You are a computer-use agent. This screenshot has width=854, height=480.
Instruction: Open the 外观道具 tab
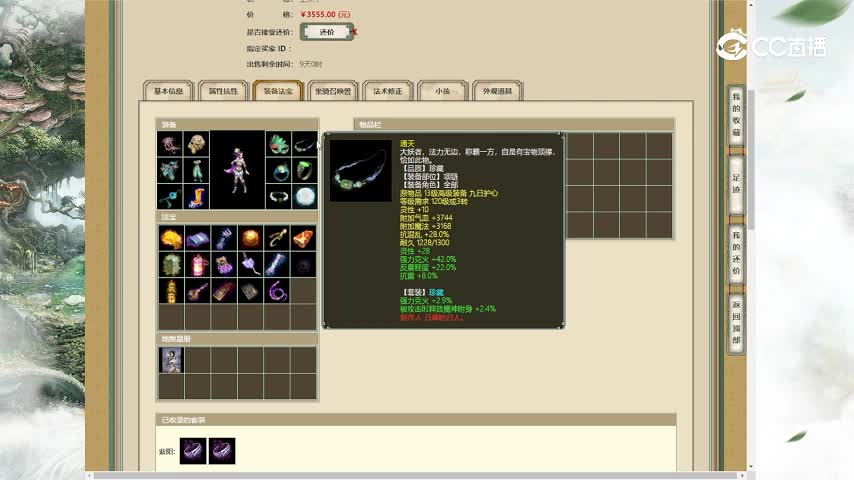click(x=497, y=91)
